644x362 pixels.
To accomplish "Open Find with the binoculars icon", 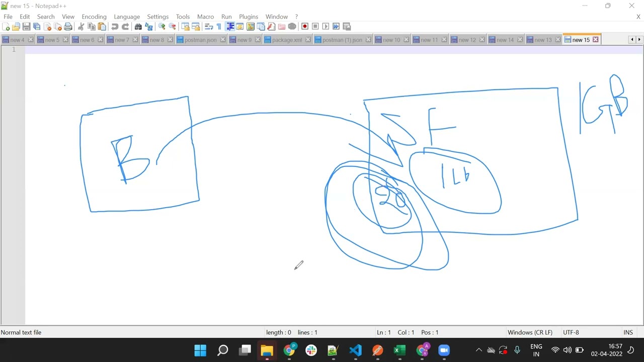I will click(138, 27).
